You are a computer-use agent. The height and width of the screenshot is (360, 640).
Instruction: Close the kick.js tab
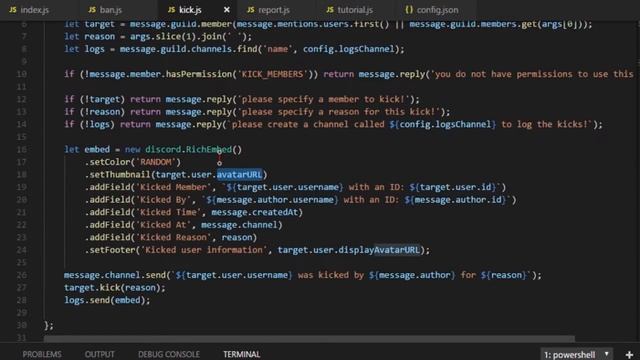pyautogui.click(x=227, y=9)
